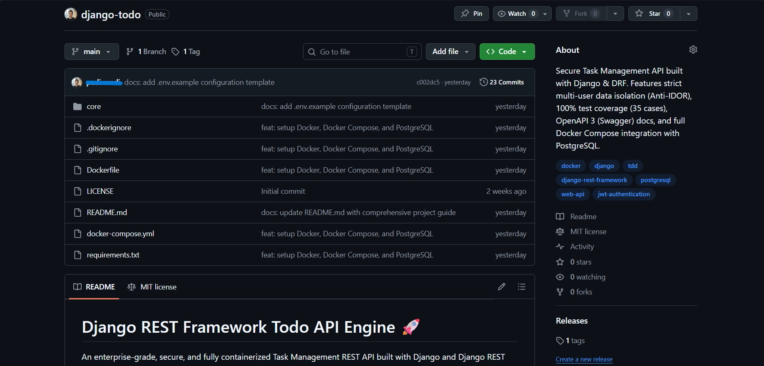Click the file icon beside LICENSE
This screenshot has height=366, width=764.
point(77,192)
